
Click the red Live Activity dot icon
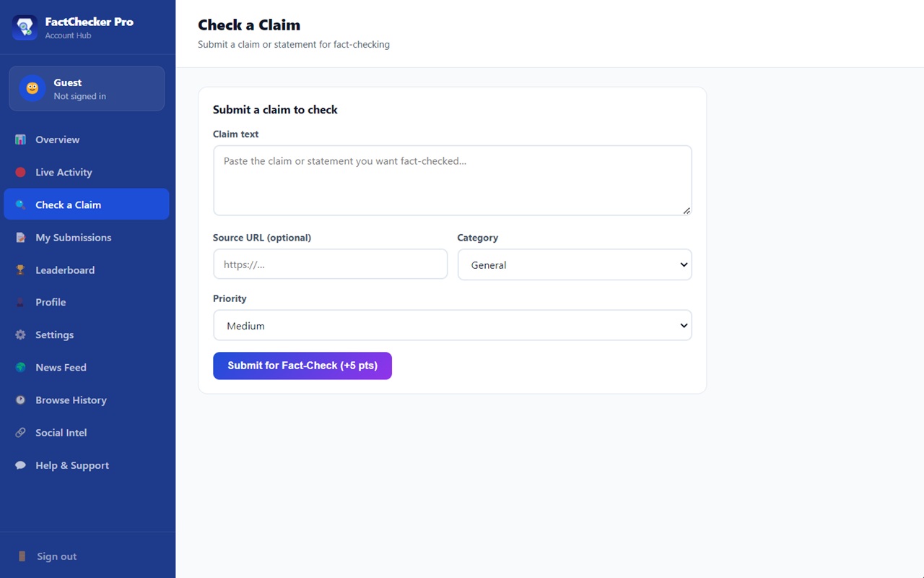click(x=20, y=172)
